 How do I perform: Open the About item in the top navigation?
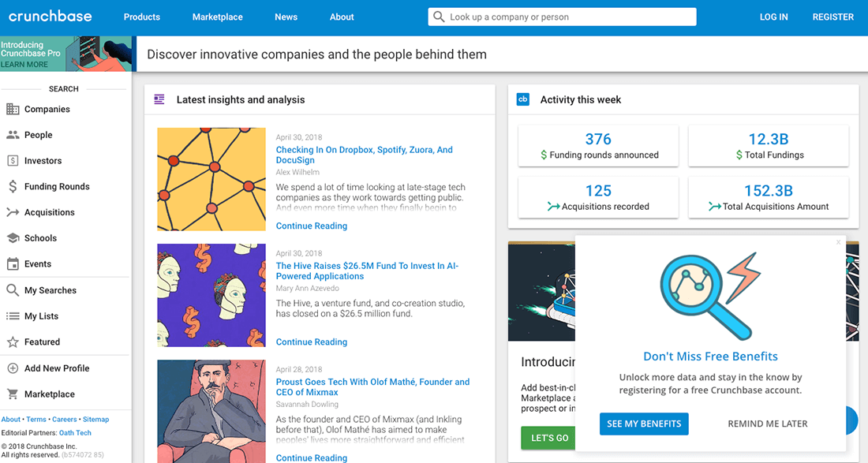342,17
